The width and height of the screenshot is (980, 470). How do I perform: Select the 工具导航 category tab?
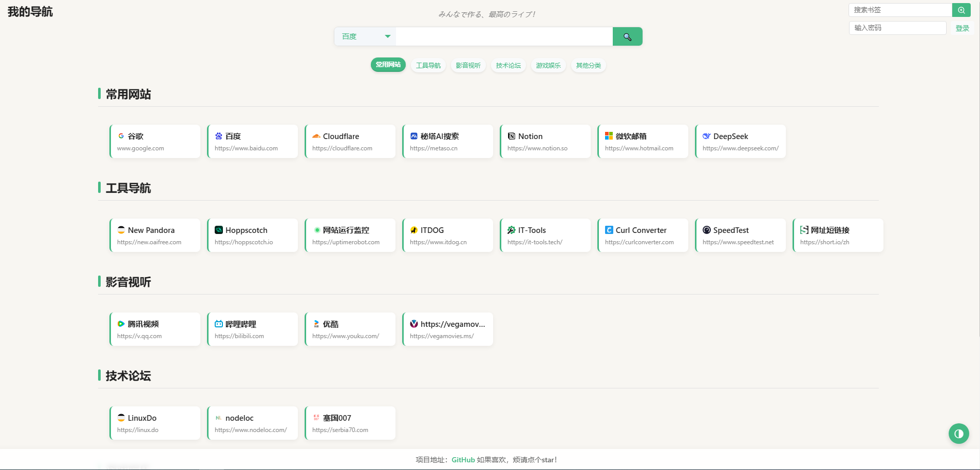pyautogui.click(x=428, y=65)
